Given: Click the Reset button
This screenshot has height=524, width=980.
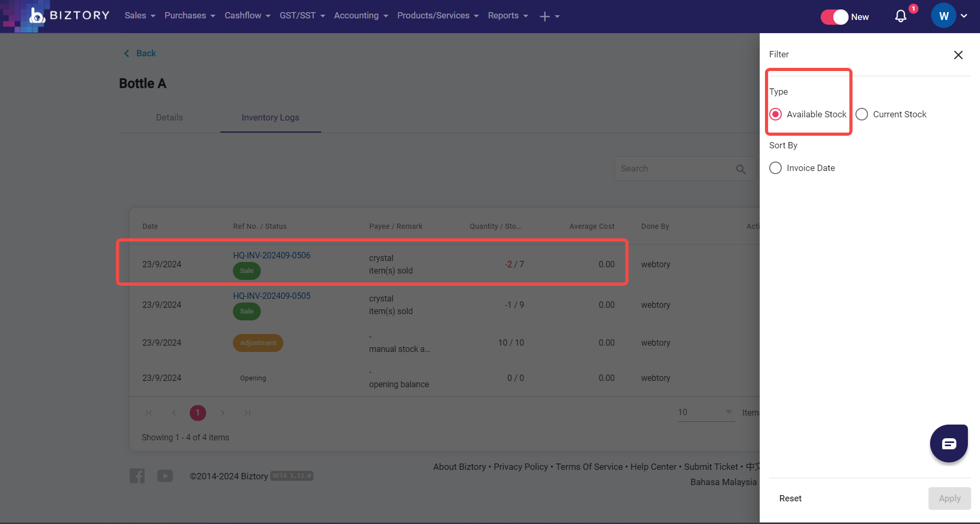Looking at the screenshot, I should (x=790, y=498).
